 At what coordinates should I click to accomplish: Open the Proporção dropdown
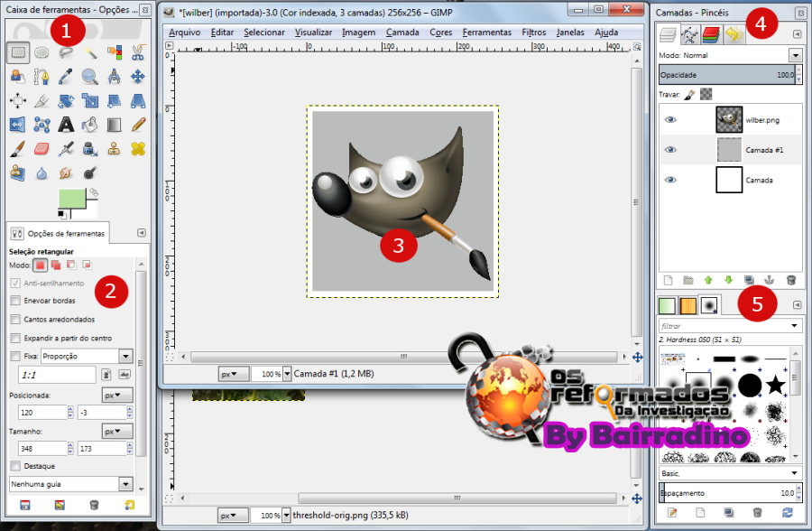pyautogui.click(x=87, y=356)
